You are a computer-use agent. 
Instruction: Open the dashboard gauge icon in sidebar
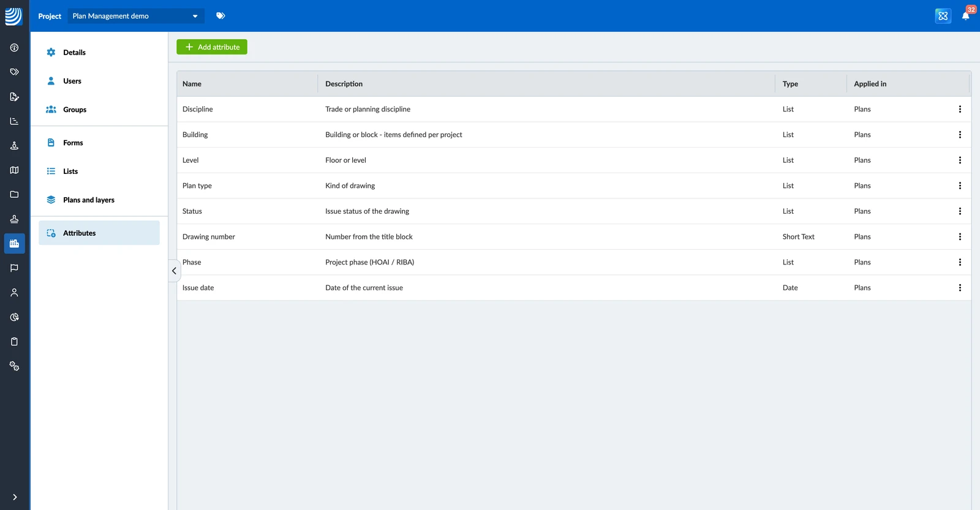14,48
